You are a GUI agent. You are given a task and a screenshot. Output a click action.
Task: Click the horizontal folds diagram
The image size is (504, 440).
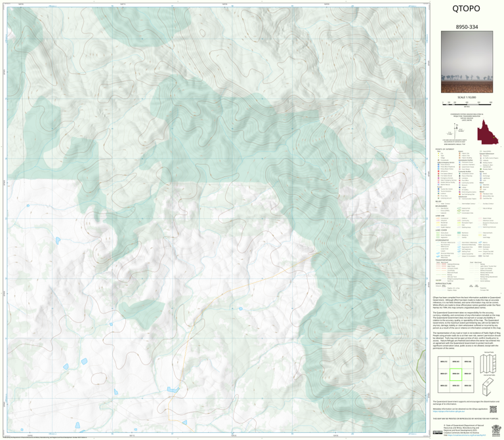(488, 386)
